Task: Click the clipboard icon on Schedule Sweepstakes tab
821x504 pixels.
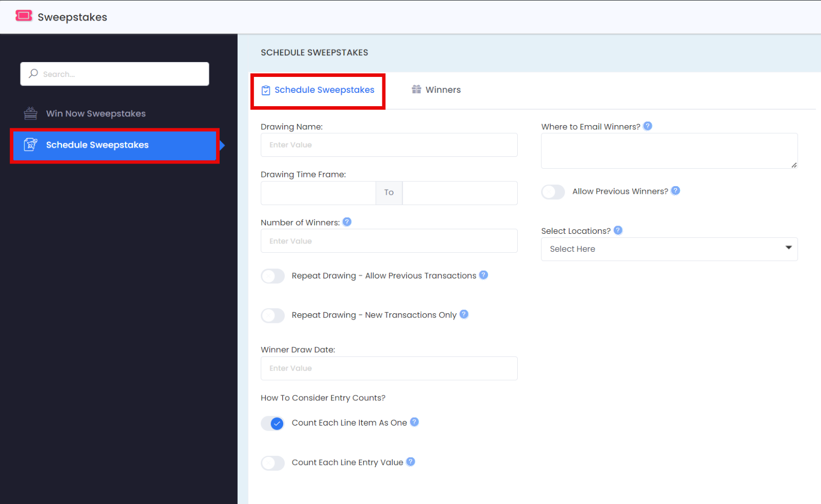Action: click(266, 90)
